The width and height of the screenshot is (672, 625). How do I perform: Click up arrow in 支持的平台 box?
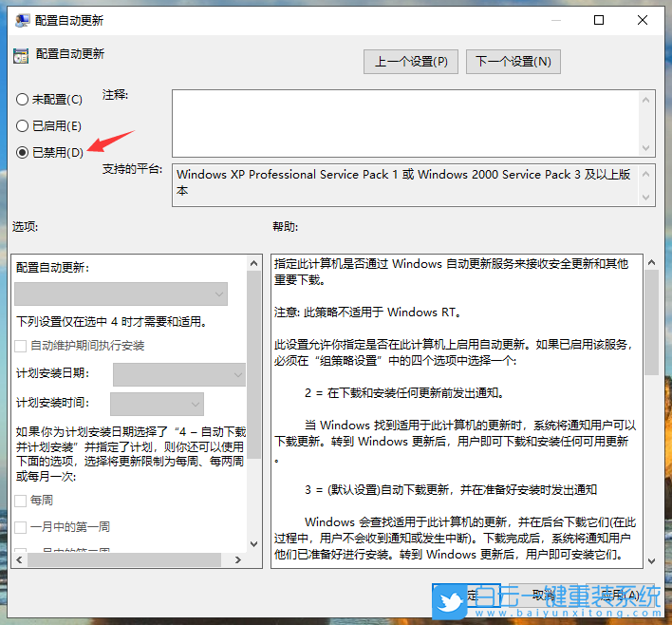click(x=646, y=174)
